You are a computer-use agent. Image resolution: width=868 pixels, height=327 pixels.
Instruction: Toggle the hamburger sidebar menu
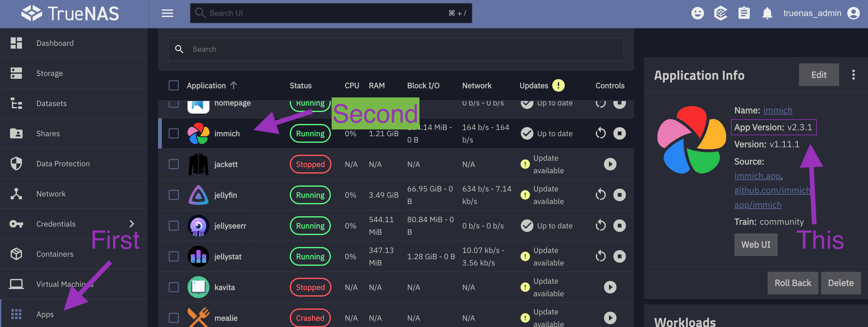167,13
